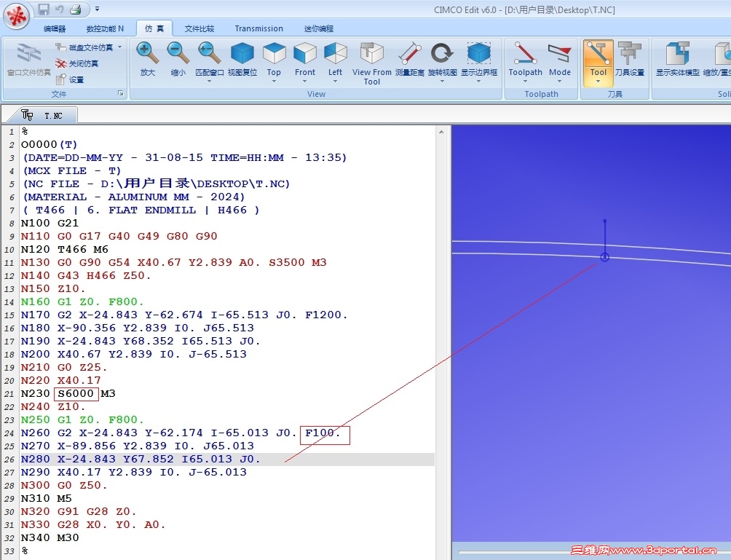Screen dimensions: 731x560
Task: Expand the Tool dropdown arrow
Action: coord(598,82)
